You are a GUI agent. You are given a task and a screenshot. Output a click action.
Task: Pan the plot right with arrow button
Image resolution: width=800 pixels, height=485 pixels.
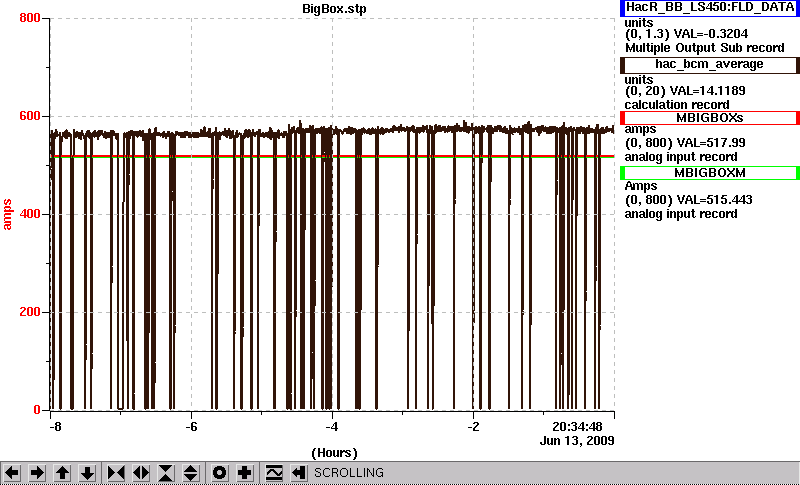(37, 473)
